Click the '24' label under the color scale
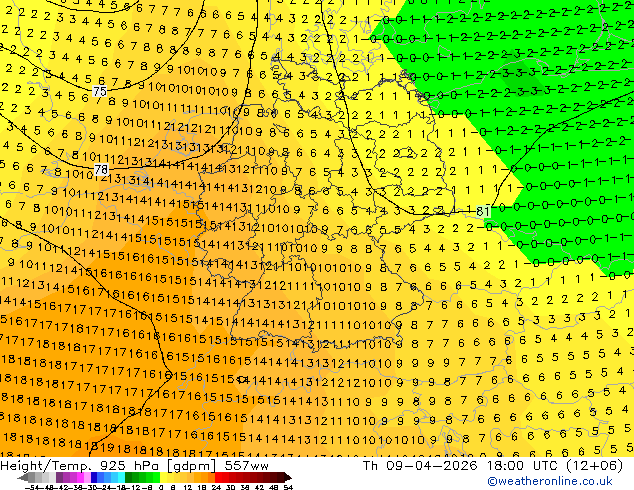 coord(216,487)
